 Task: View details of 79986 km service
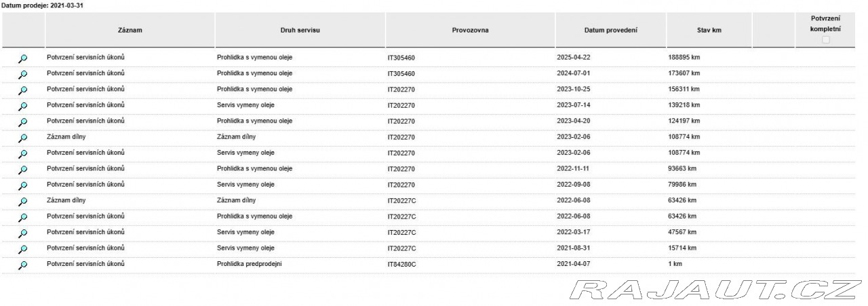(x=23, y=185)
